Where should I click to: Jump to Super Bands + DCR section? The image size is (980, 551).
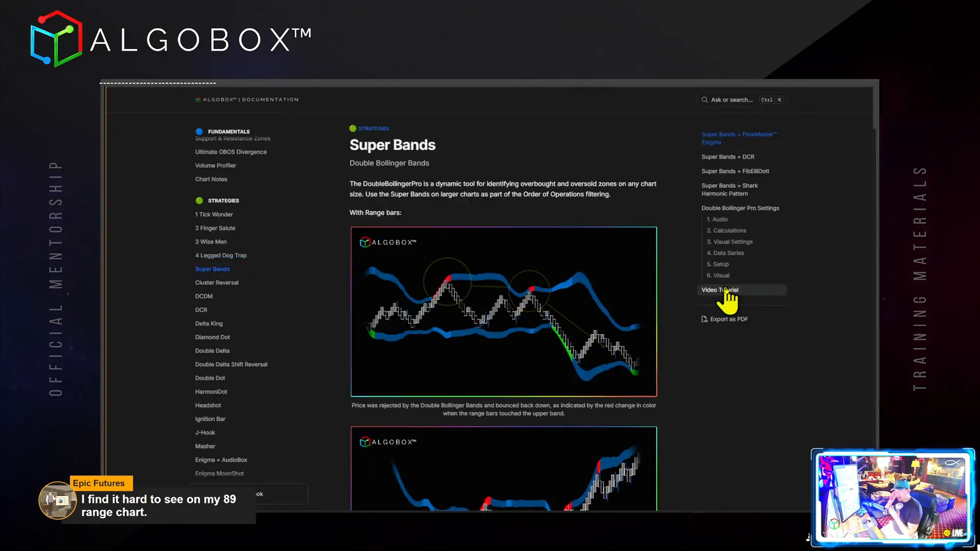click(728, 157)
